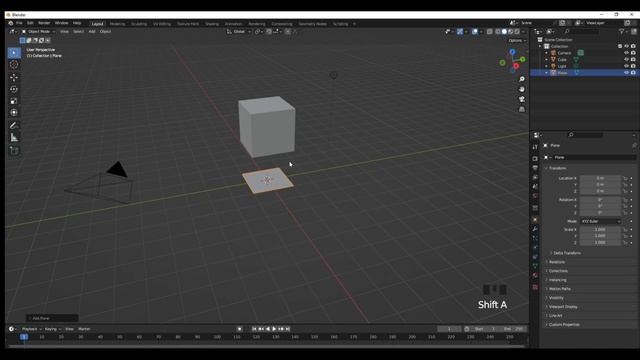This screenshot has height=360, width=640.
Task: Select the Annotate tool
Action: click(x=14, y=126)
